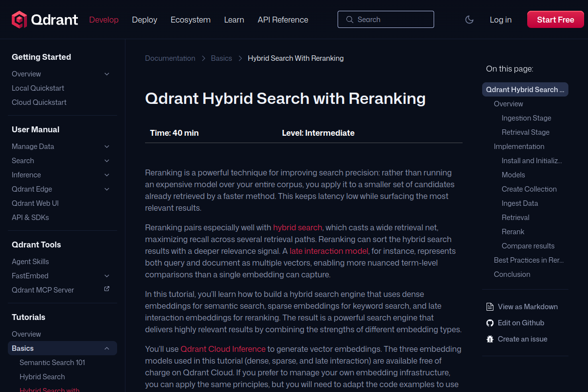Image resolution: width=588 pixels, height=392 pixels.
Task: Focus the Search input field
Action: point(386,20)
